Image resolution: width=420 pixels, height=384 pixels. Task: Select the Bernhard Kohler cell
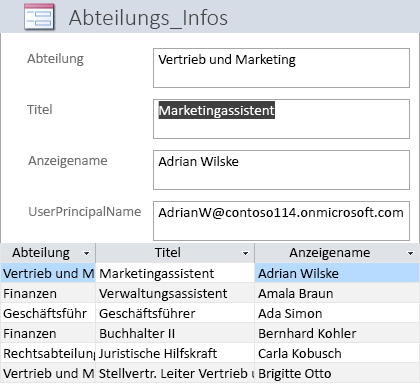[337, 333]
